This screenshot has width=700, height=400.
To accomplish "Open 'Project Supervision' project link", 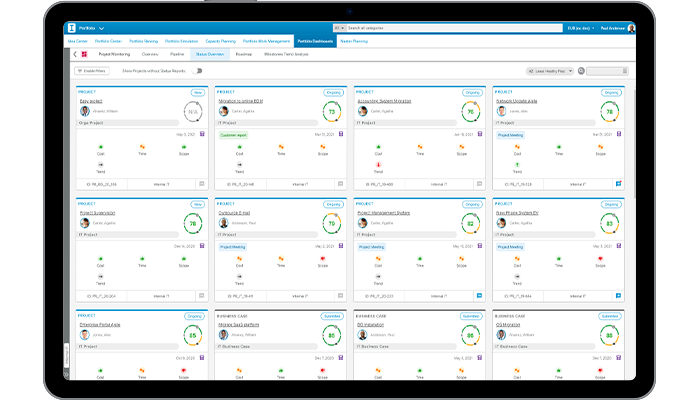I will [97, 213].
